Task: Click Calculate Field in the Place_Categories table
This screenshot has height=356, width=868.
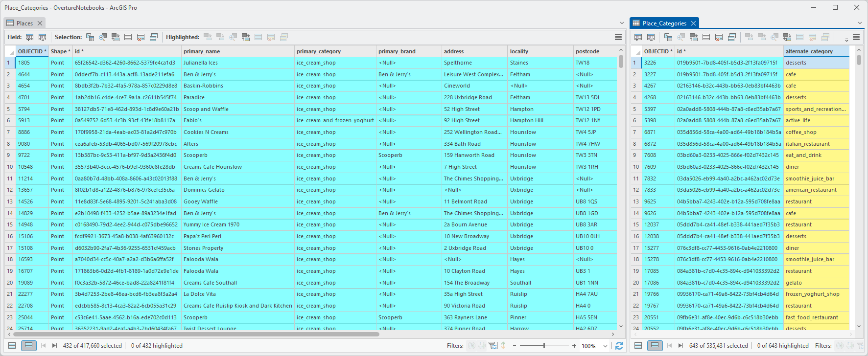Action: pos(651,37)
